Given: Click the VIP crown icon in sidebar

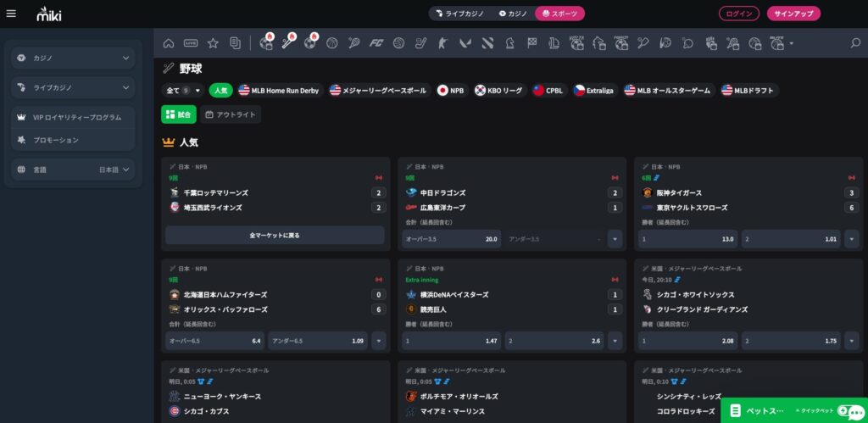Looking at the screenshot, I should [x=21, y=117].
